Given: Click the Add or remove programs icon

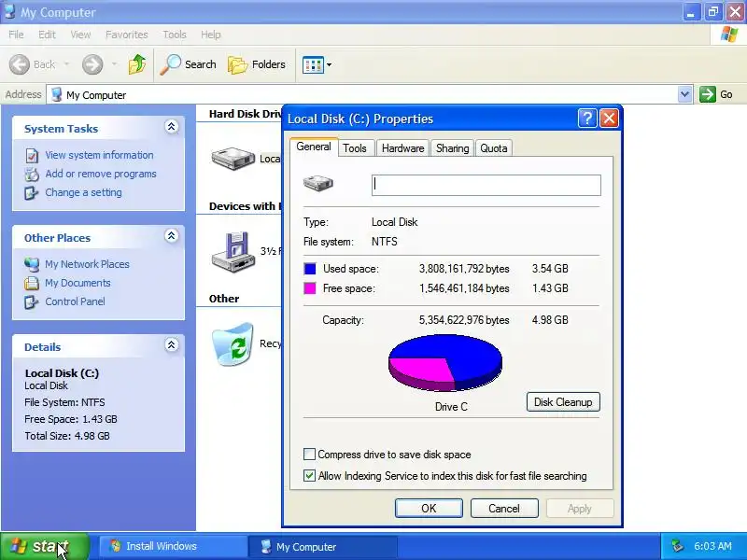Looking at the screenshot, I should pos(32,175).
